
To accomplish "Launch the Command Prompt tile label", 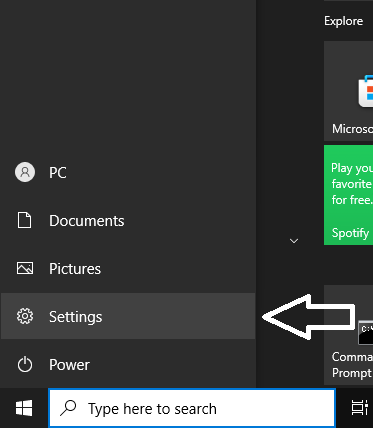I will click(352, 365).
